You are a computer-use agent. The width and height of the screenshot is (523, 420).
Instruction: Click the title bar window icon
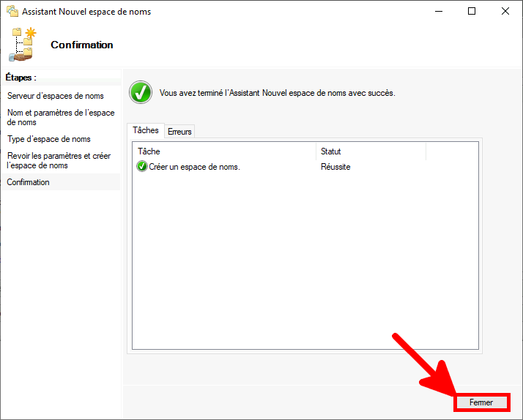point(12,11)
